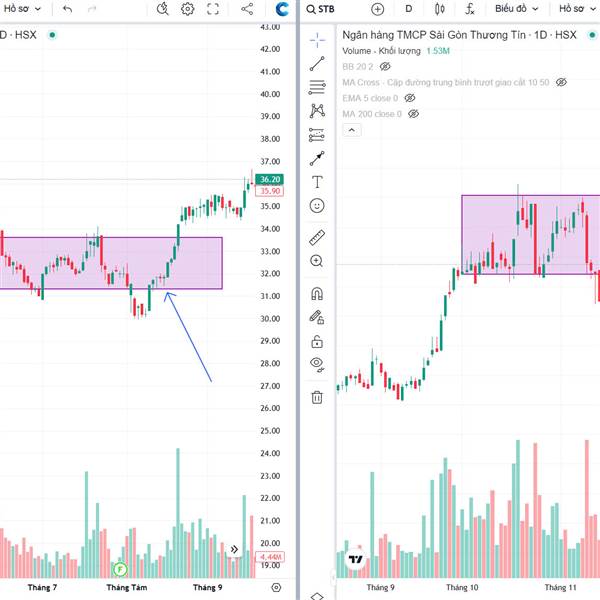Screen dimensions: 600x600
Task: Click the plus compare symbol button
Action: (378, 9)
